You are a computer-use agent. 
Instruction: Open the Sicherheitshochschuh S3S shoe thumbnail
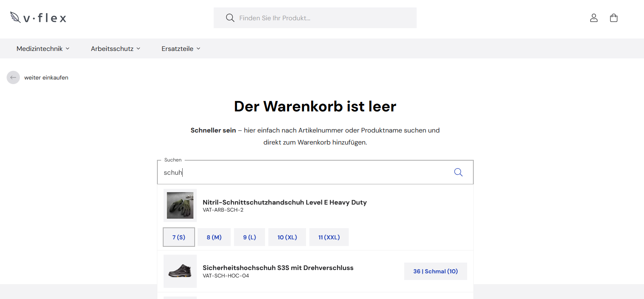(x=180, y=271)
